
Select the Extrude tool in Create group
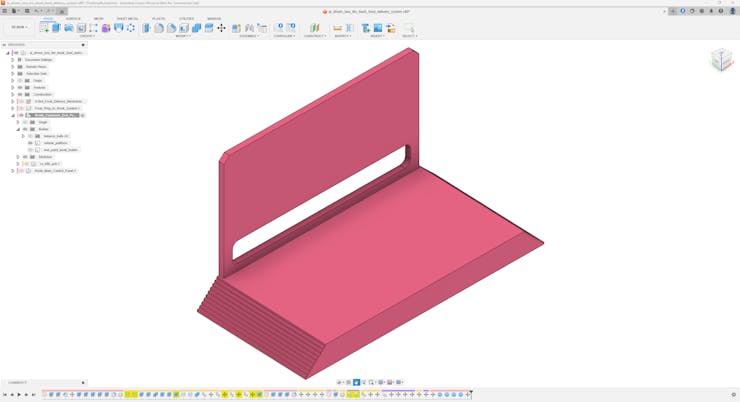[56, 28]
